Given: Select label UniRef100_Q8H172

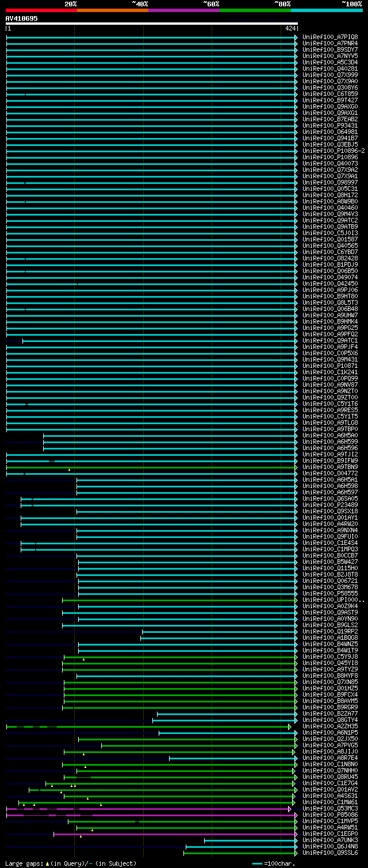Looking at the screenshot, I should 330,195.
